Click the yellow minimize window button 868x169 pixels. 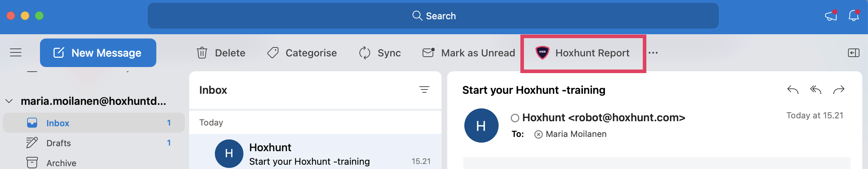pyautogui.click(x=25, y=16)
